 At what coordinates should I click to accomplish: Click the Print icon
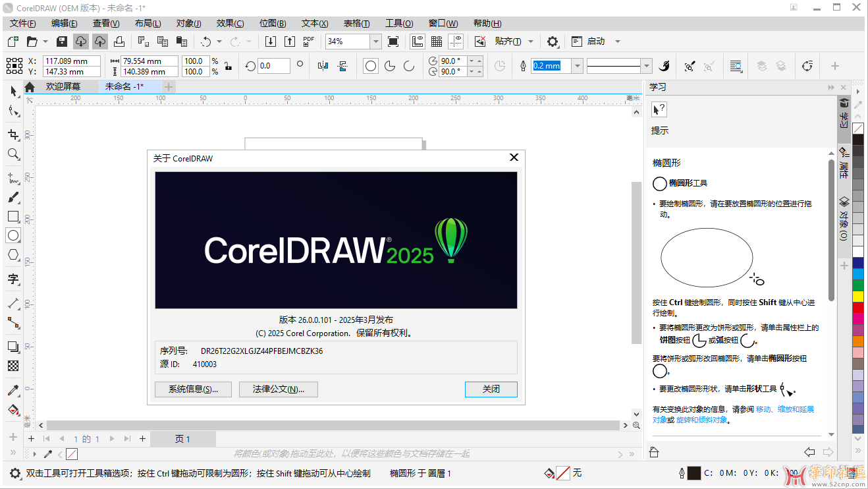point(119,42)
